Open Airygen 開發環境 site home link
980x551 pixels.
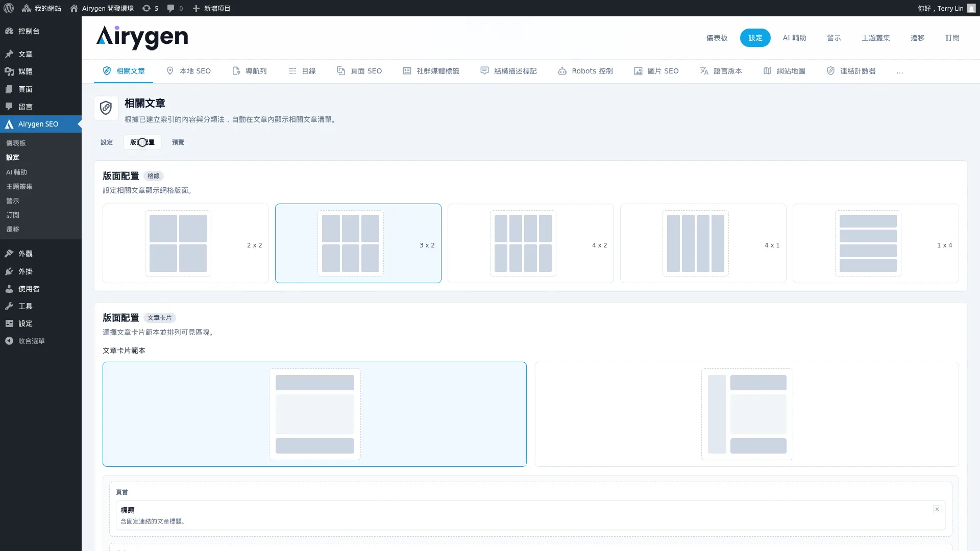(x=102, y=8)
